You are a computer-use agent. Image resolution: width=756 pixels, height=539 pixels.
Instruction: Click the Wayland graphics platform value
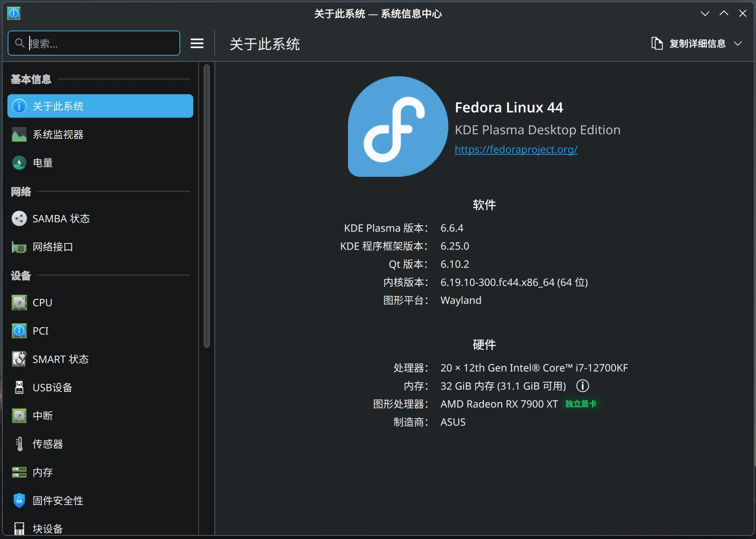(461, 300)
